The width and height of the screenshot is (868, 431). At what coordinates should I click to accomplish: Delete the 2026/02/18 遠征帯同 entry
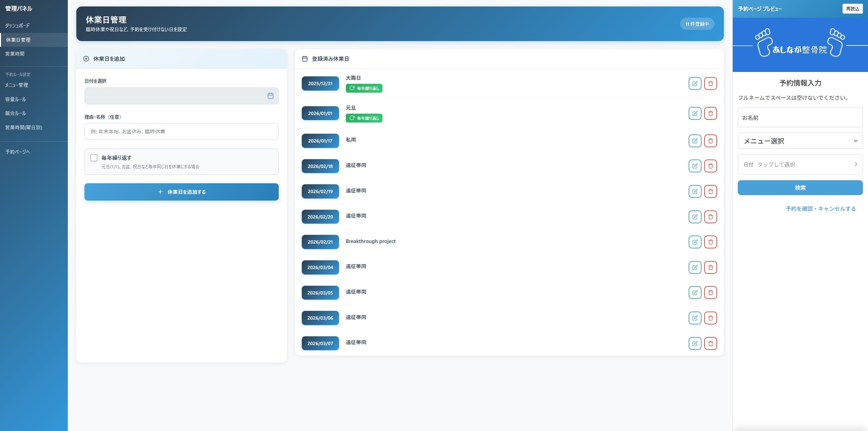point(710,166)
